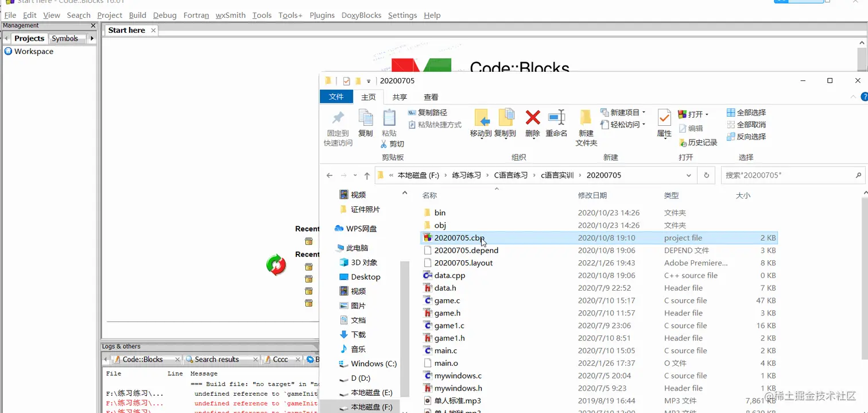This screenshot has height=413, width=868.
Task: Click the Up one level arrow
Action: tap(367, 176)
